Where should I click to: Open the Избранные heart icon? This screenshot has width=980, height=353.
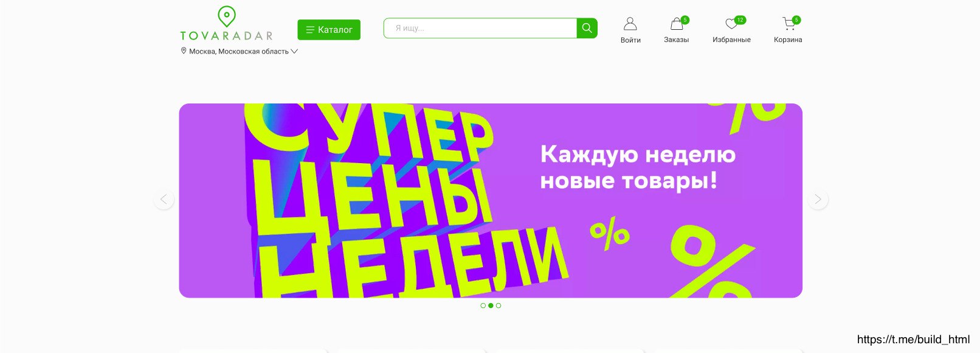(732, 24)
